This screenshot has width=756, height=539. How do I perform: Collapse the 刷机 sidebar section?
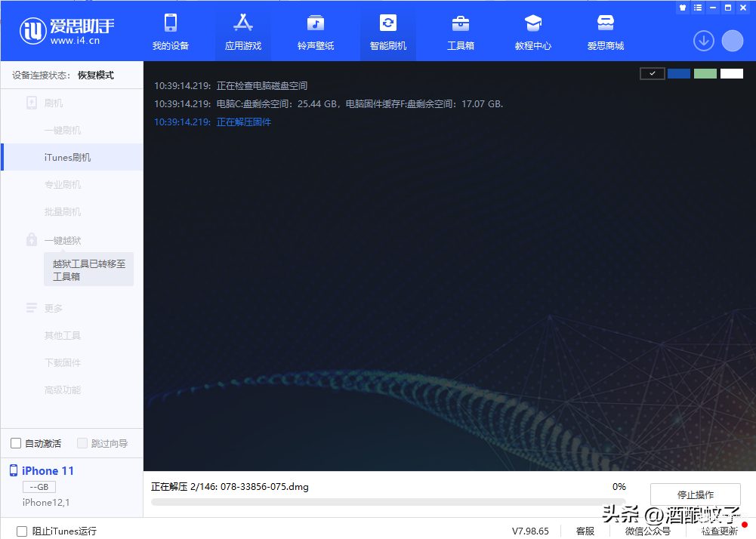(x=53, y=103)
